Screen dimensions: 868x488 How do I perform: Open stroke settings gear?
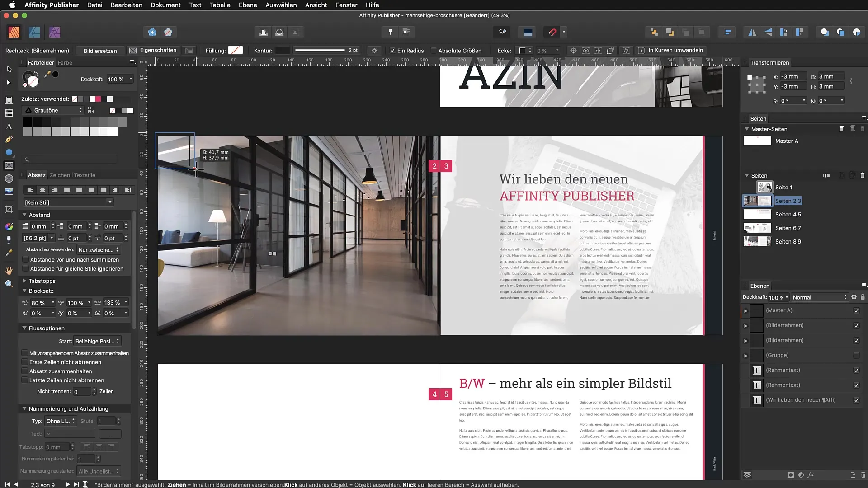point(374,51)
